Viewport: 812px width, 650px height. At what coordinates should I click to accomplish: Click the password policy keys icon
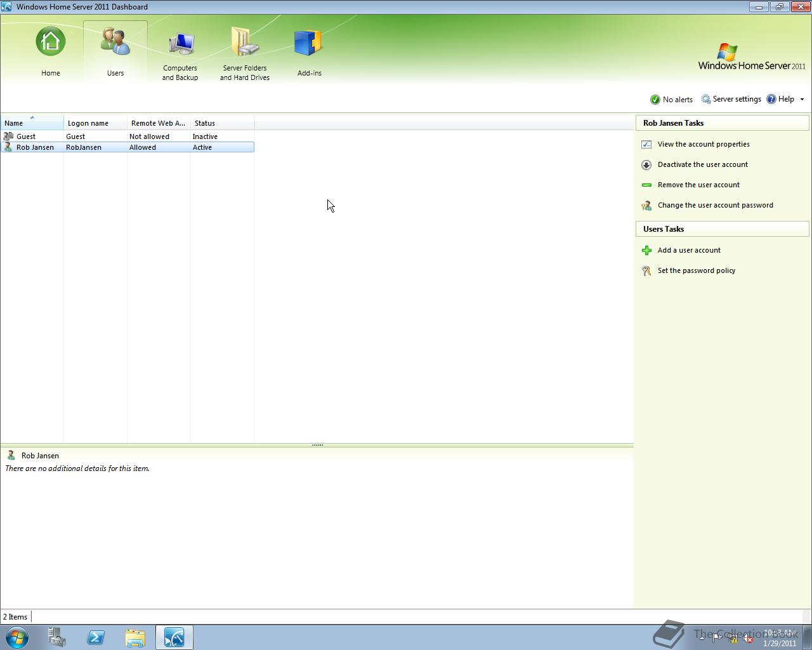coord(646,270)
